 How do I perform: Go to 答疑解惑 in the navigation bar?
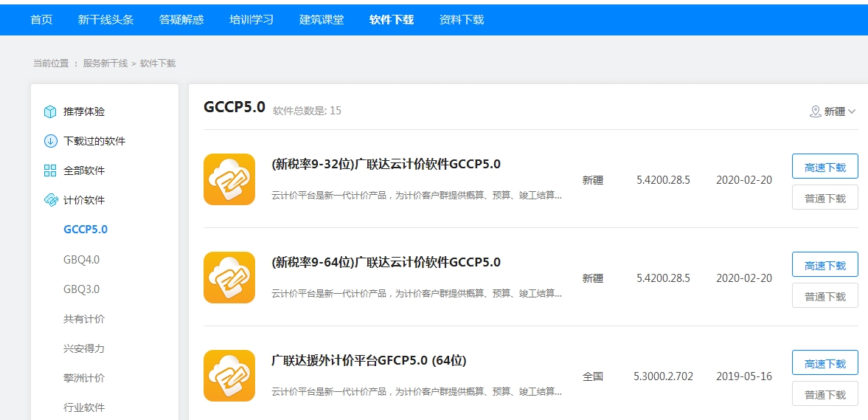pyautogui.click(x=181, y=19)
